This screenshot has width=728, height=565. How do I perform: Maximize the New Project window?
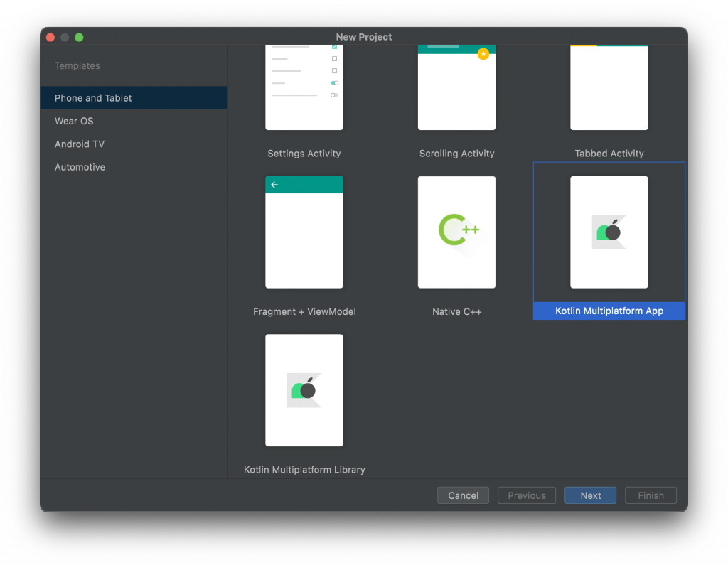pos(80,37)
